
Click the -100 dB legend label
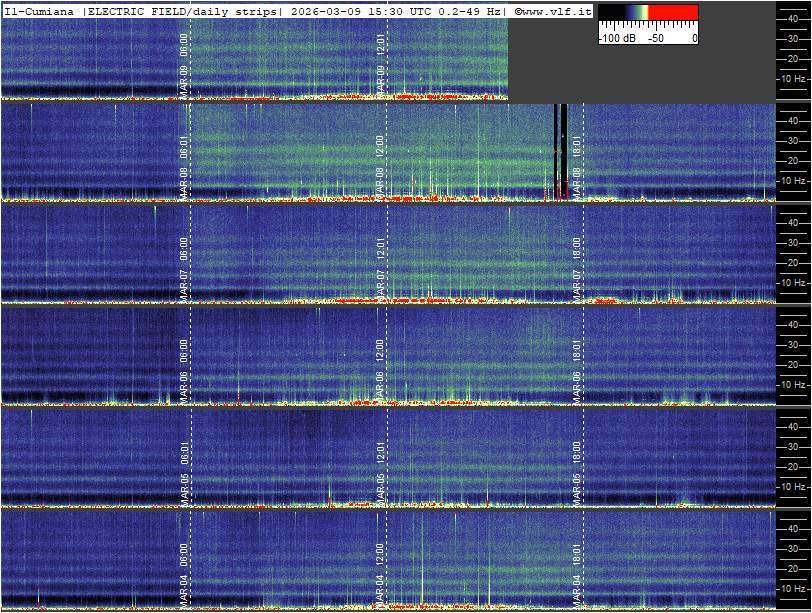point(619,38)
